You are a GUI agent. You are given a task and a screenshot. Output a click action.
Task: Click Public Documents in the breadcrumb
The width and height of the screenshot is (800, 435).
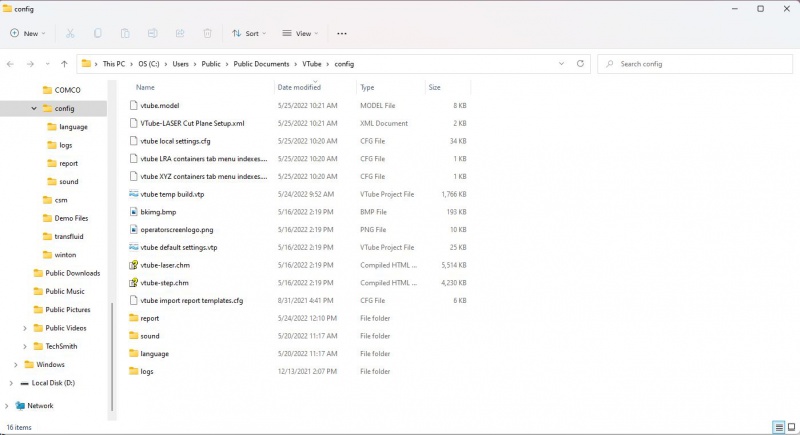click(x=261, y=64)
